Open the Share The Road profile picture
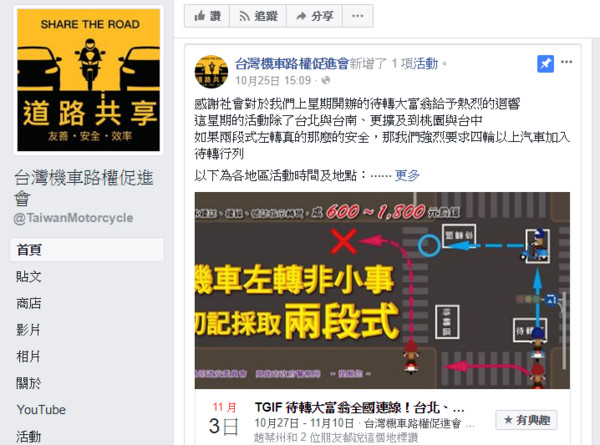600x445 pixels. pos(88,80)
